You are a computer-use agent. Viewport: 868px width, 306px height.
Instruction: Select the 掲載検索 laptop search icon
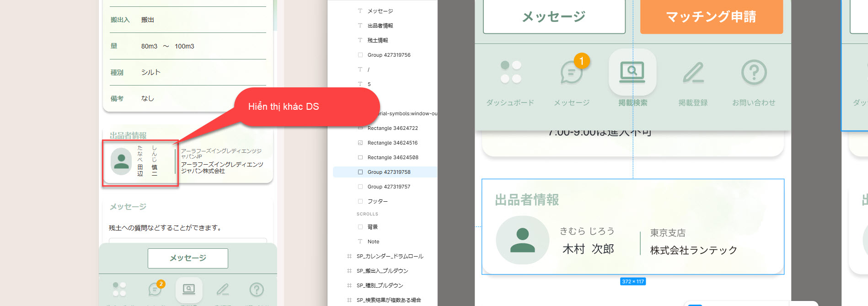632,72
